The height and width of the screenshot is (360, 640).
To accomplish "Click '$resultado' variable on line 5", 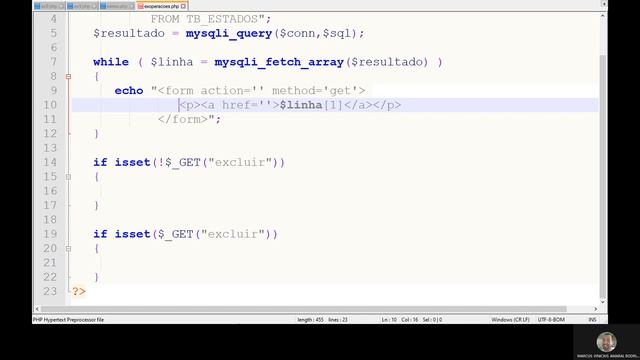I will tap(129, 33).
